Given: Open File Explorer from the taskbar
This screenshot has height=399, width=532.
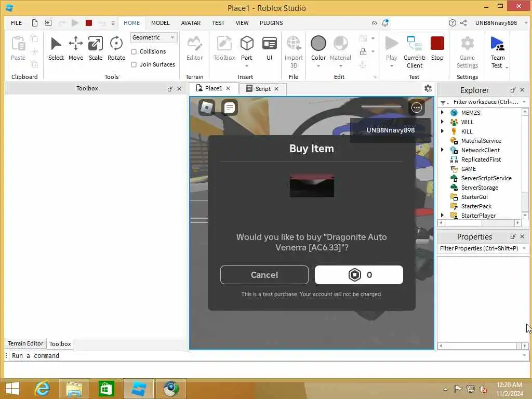Looking at the screenshot, I should 74,389.
